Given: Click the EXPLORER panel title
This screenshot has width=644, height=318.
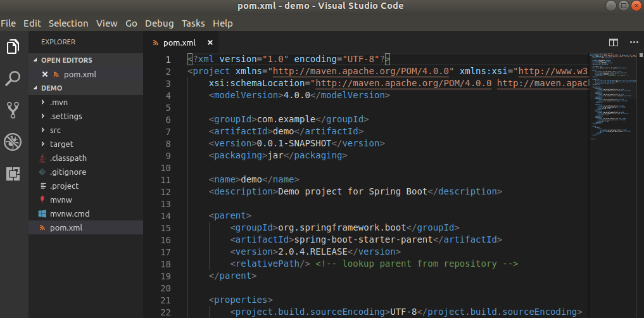Looking at the screenshot, I should (x=58, y=42).
